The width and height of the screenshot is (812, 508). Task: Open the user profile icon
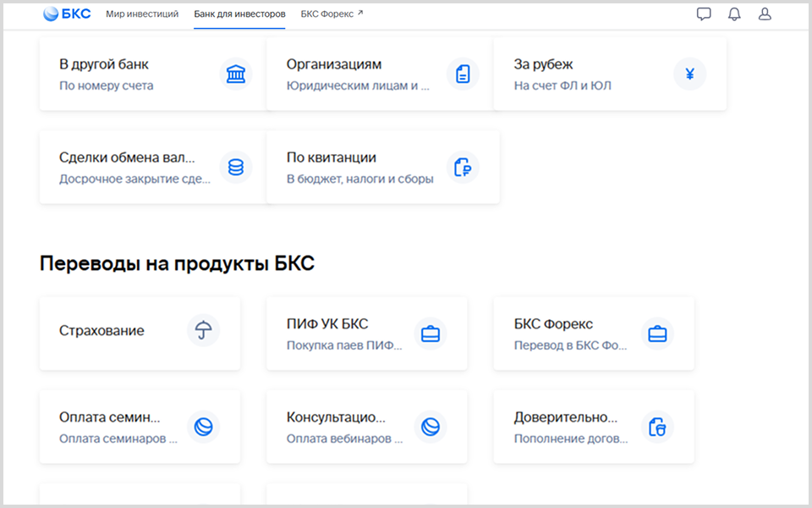coord(765,14)
